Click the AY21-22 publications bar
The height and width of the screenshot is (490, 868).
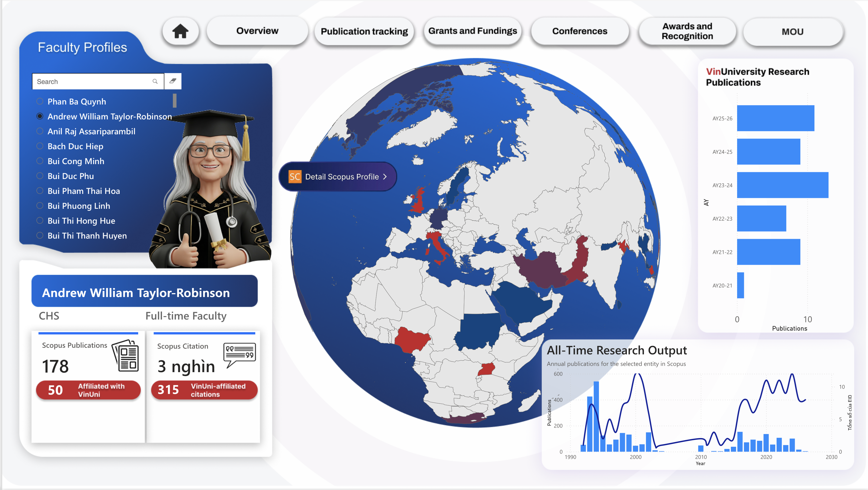768,251
